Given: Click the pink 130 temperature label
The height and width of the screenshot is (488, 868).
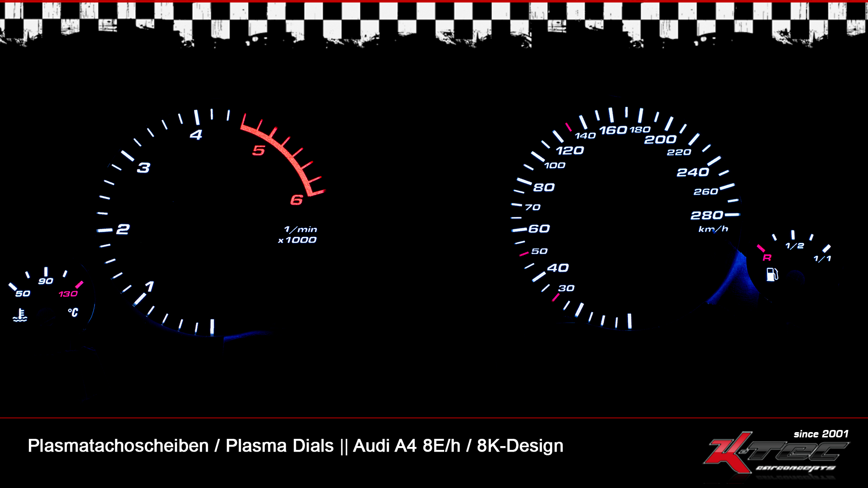Looking at the screenshot, I should tap(68, 294).
